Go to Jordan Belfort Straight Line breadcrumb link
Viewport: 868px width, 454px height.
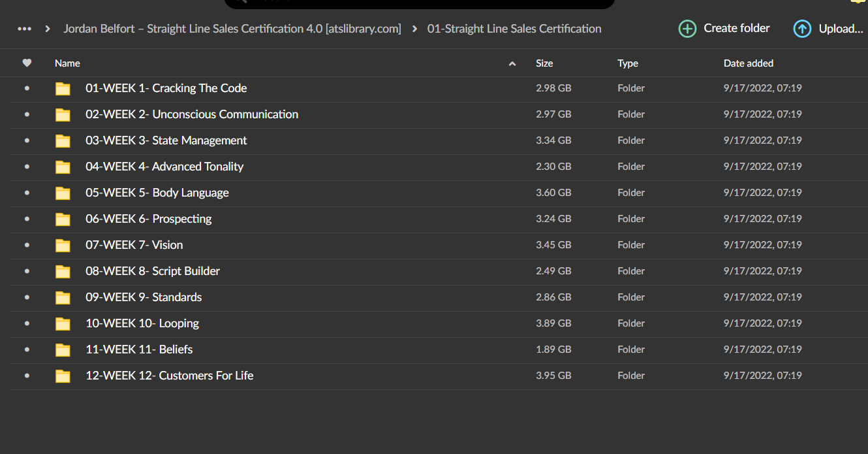(x=232, y=29)
